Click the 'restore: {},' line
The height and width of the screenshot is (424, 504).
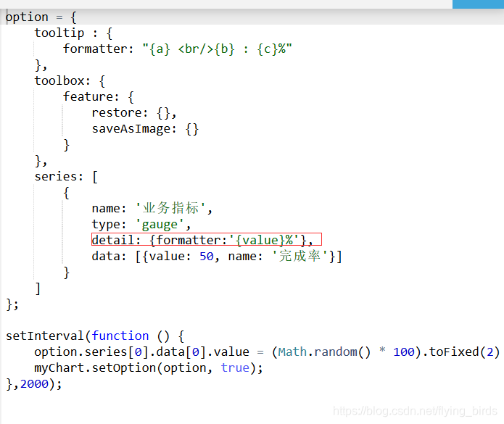[x=134, y=113]
